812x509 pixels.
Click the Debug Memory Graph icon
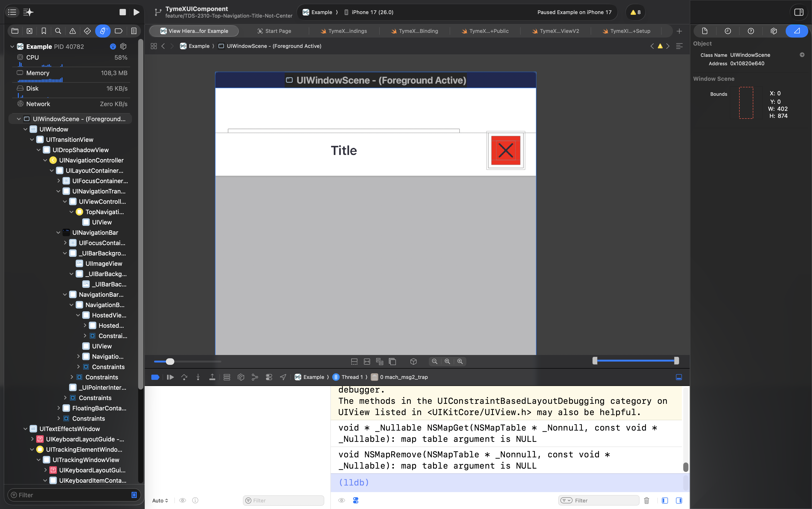tap(255, 377)
